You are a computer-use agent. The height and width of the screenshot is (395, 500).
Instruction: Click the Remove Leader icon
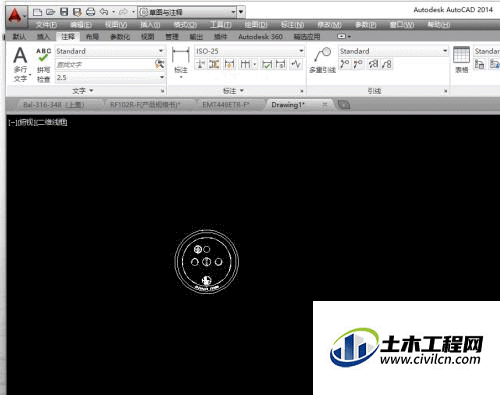[x=358, y=64]
